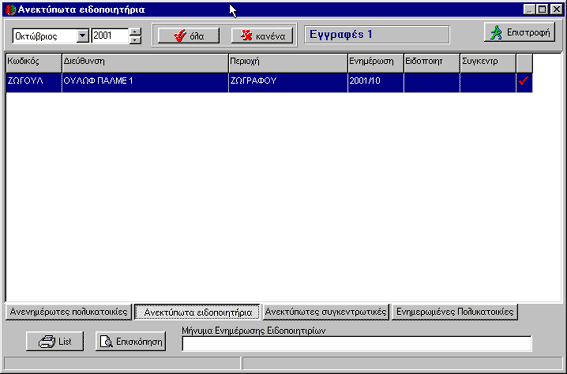The width and height of the screenshot is (567, 374).
Task: Switch to the Ανεκτύπωτα ειδοποιητήρια tab
Action: click(197, 312)
